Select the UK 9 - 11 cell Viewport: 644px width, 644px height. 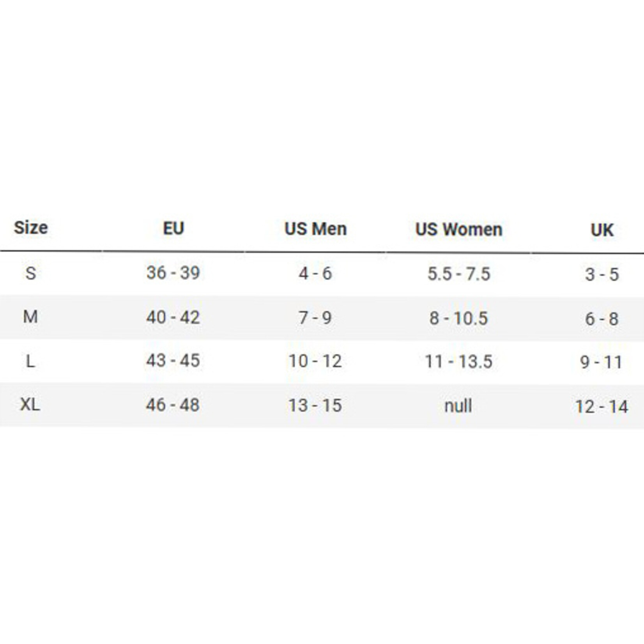tap(601, 363)
